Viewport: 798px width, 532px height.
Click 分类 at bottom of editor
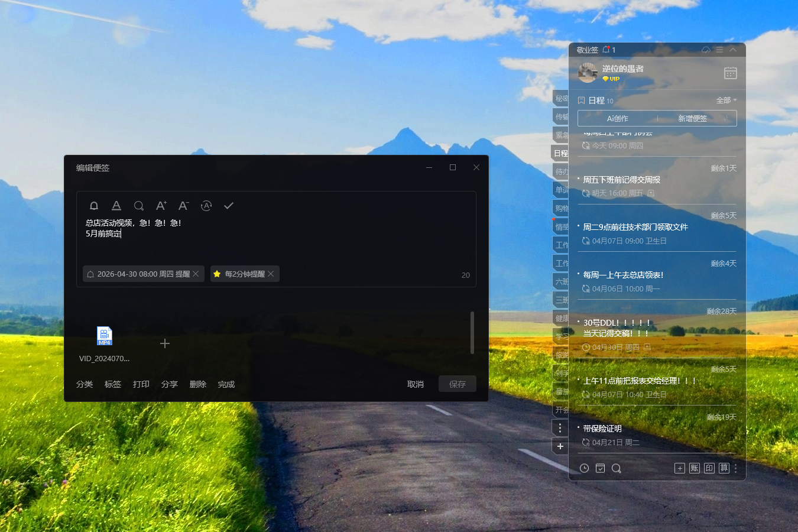pos(85,384)
